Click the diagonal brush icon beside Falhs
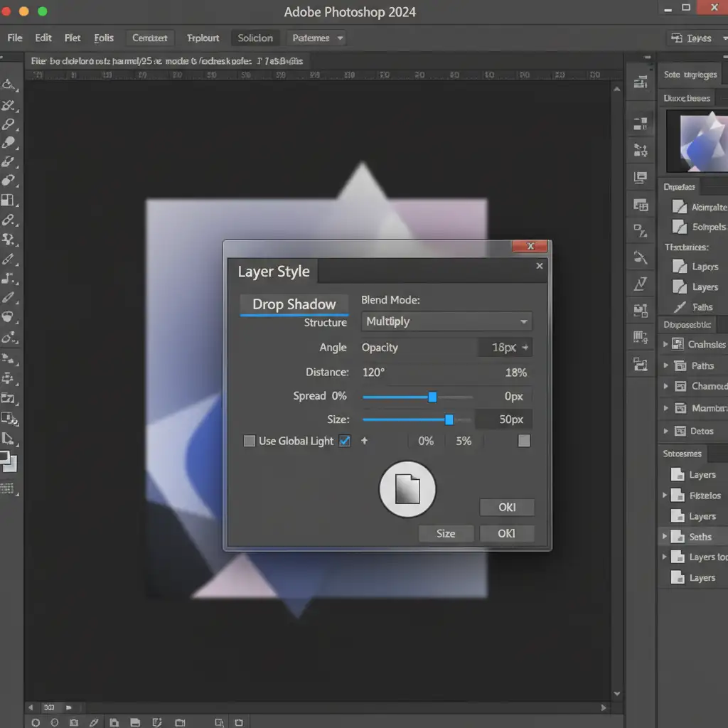Image resolution: width=728 pixels, height=728 pixels. pyautogui.click(x=679, y=307)
